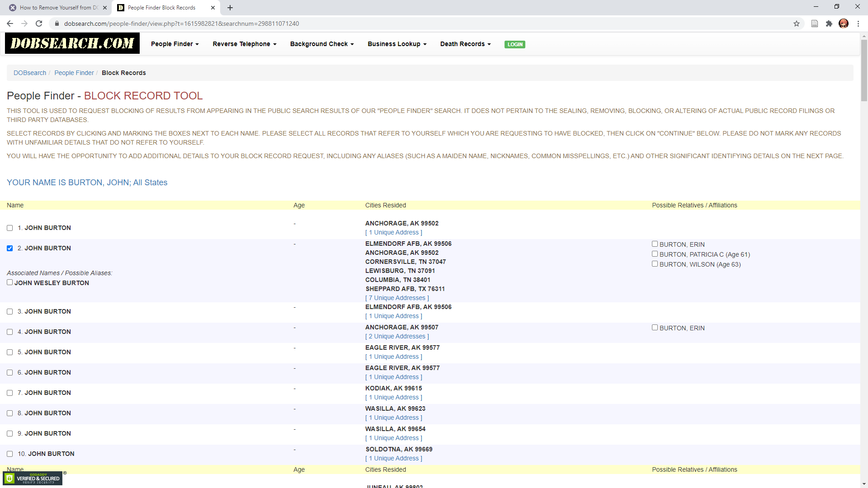Screen dimensions: 868x488
Task: Switch to How to Remove Yourself tab
Action: [58, 8]
